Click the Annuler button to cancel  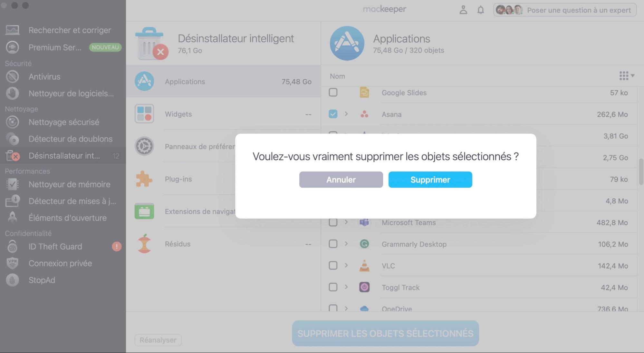[x=341, y=179]
